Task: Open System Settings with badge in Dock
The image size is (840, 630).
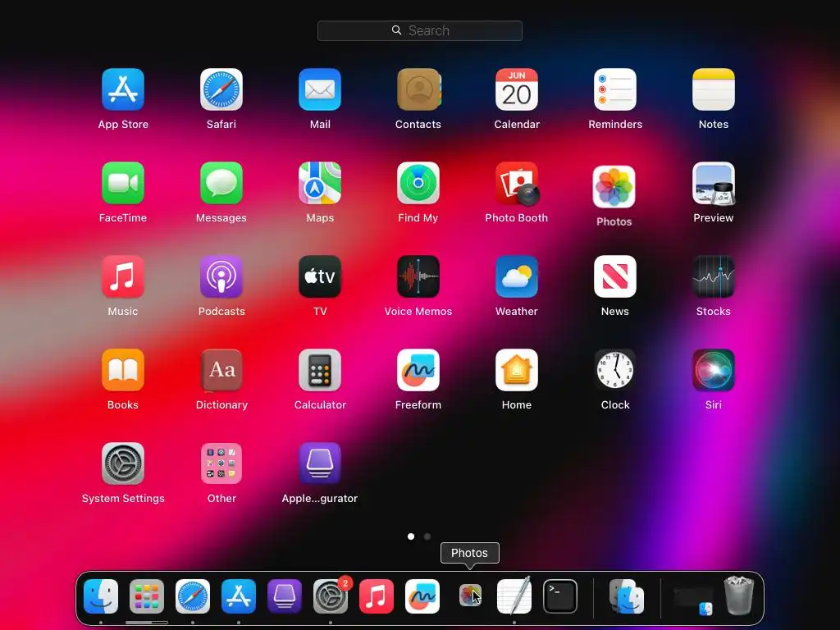Action: (x=331, y=596)
